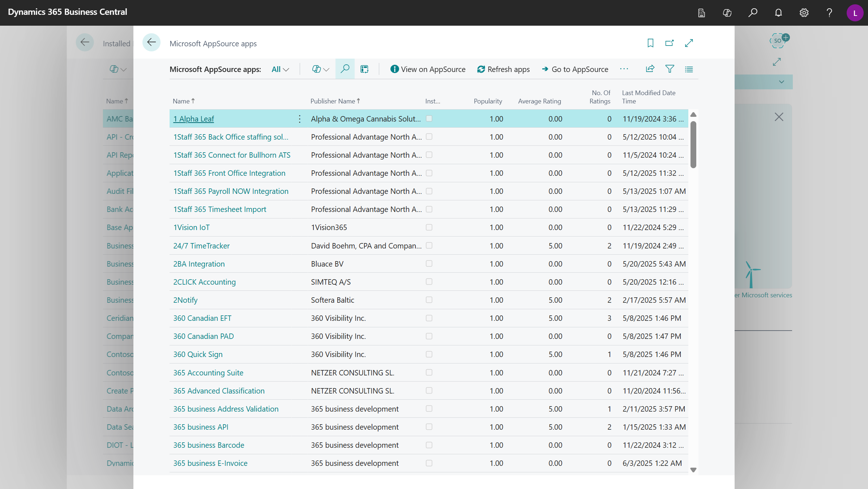Image resolution: width=868 pixels, height=489 pixels.
Task: Check the install checkbox for 1 Alpha Leaf
Action: 429,118
